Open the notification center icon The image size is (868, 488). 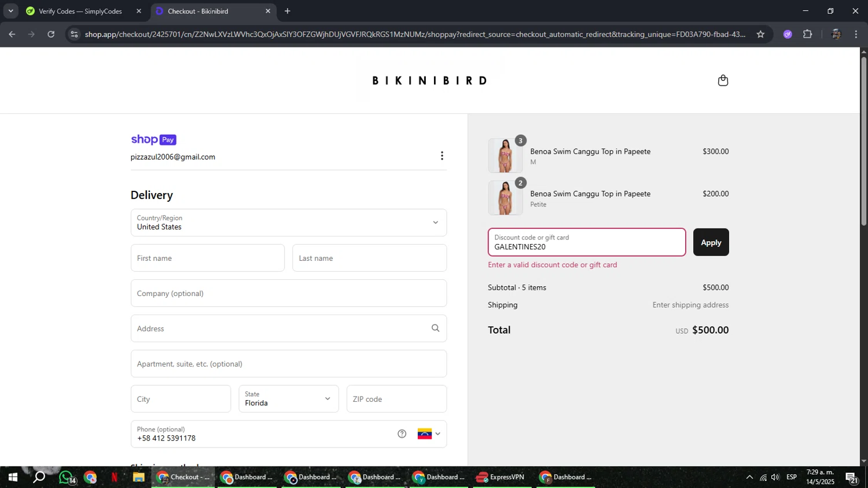click(852, 477)
